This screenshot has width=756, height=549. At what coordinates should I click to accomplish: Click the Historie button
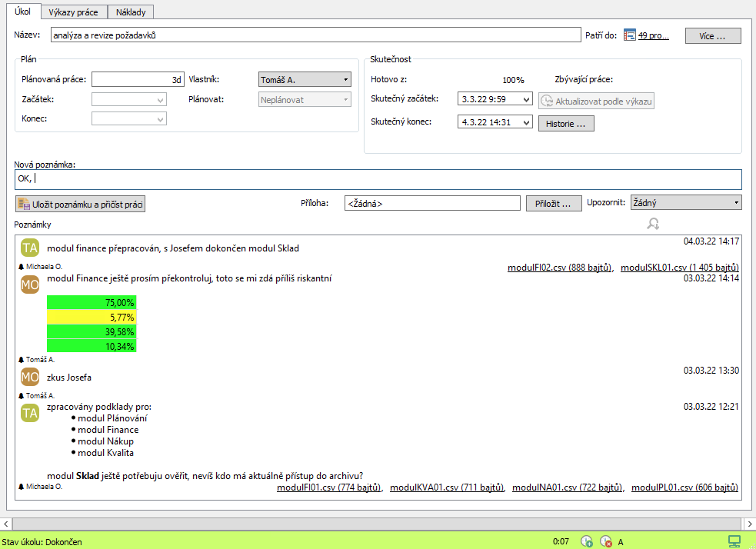(x=565, y=123)
